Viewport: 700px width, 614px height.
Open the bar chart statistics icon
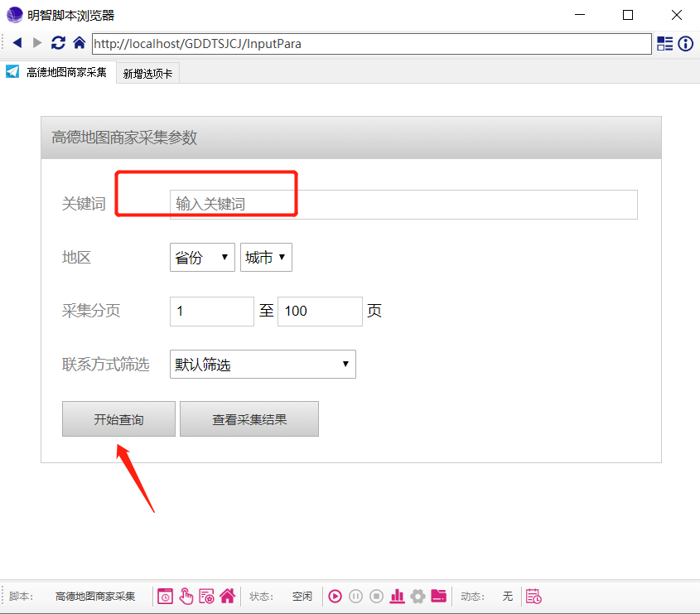[397, 596]
